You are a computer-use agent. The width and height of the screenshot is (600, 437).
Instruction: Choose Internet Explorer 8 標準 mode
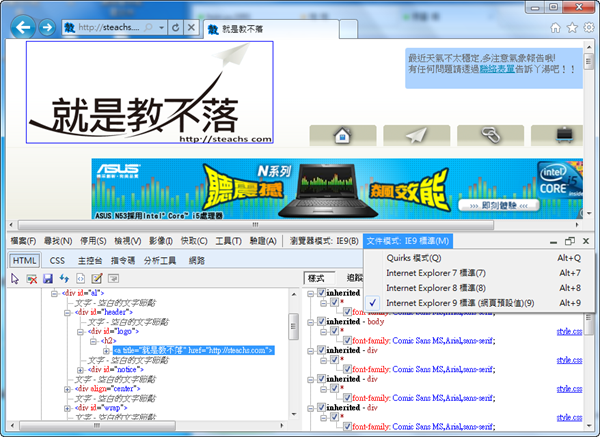[479, 288]
